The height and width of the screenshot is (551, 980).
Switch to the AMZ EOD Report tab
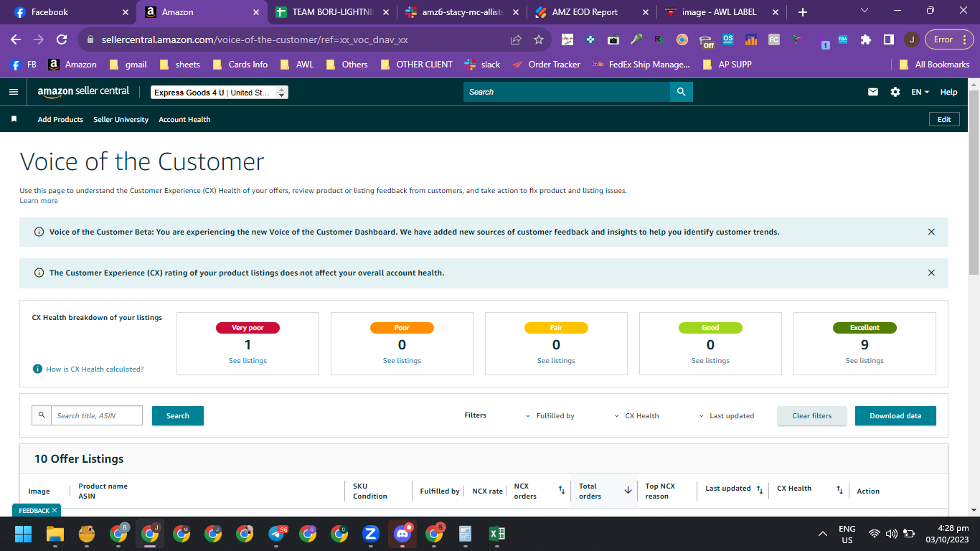591,12
